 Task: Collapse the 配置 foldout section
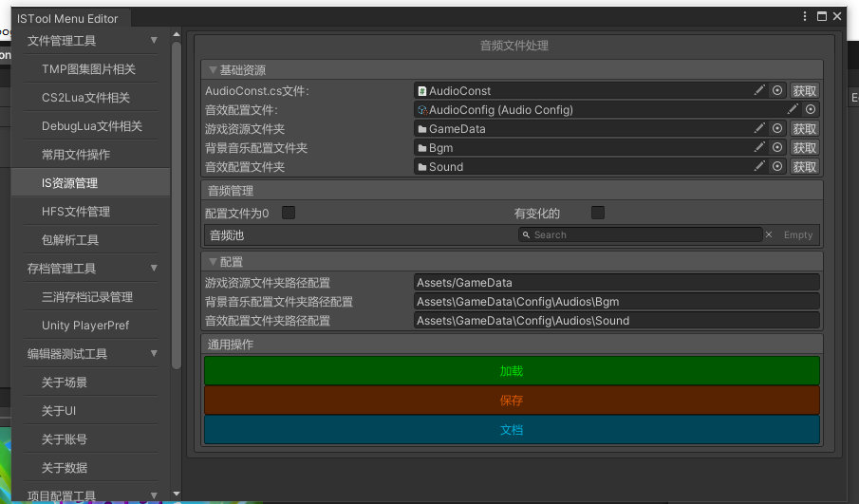[x=213, y=262]
